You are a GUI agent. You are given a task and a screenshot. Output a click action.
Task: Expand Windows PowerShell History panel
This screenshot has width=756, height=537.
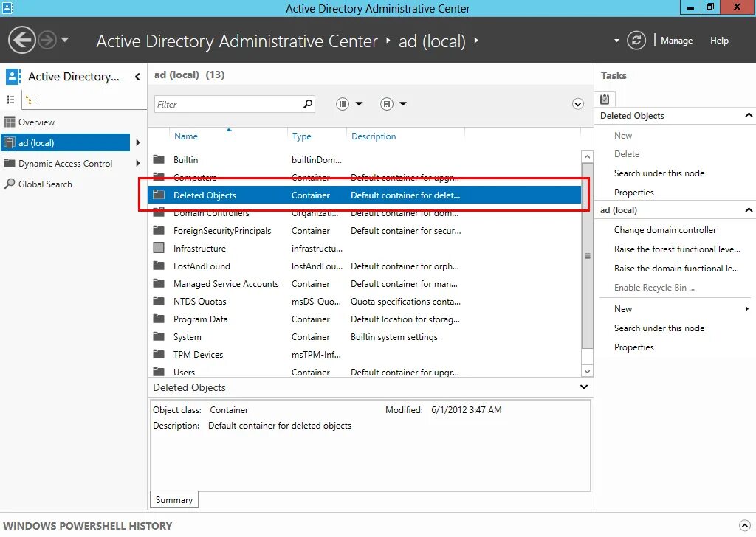click(x=744, y=525)
